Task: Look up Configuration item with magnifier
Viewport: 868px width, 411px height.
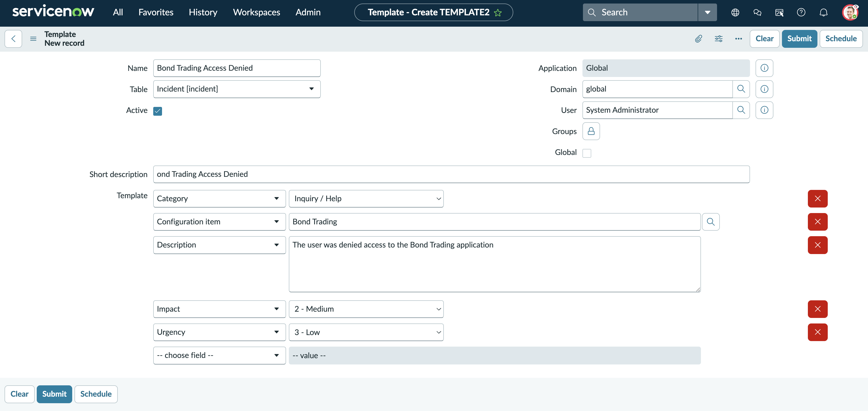Action: click(x=711, y=222)
